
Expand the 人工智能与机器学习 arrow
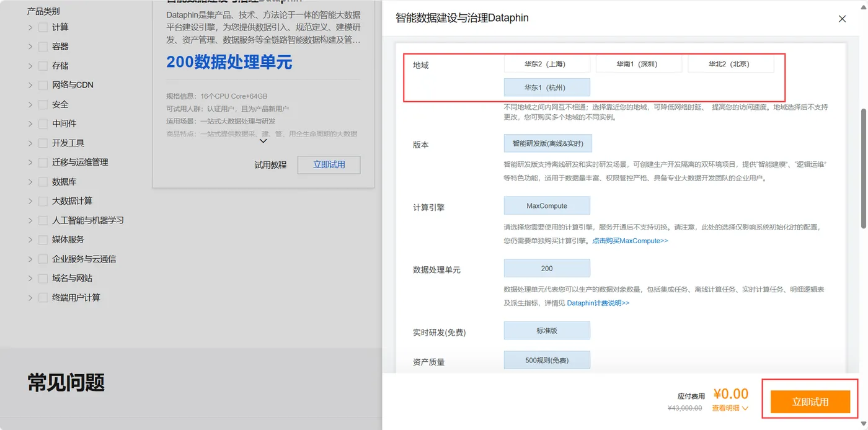point(30,220)
